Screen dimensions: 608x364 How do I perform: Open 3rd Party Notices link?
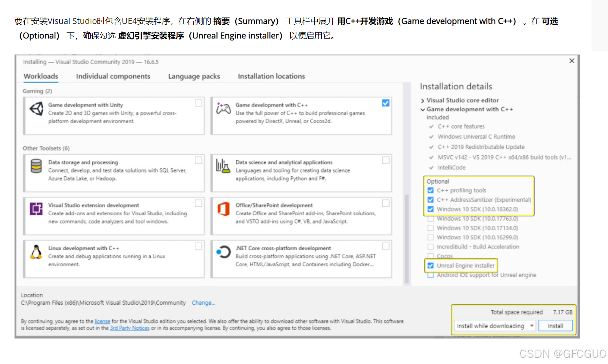pos(130,328)
